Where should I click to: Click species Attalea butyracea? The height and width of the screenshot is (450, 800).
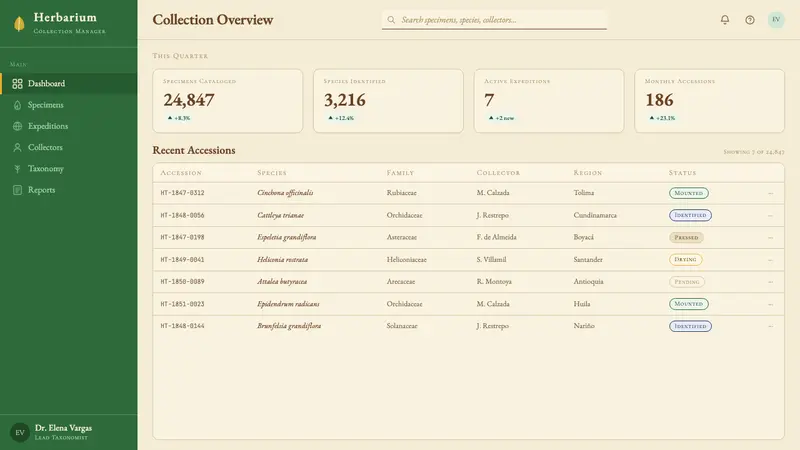click(x=282, y=282)
